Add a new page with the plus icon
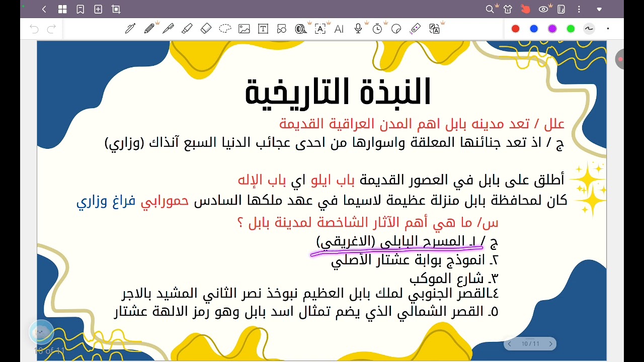 pyautogui.click(x=98, y=9)
